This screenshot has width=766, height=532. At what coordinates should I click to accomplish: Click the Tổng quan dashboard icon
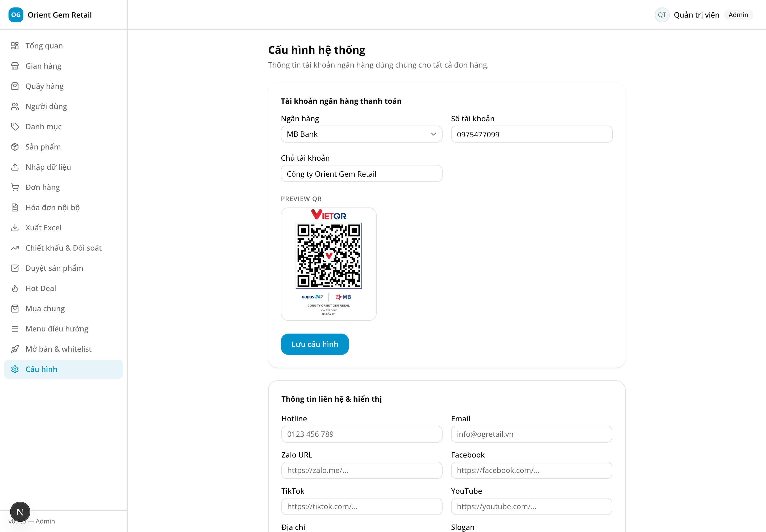pos(15,46)
